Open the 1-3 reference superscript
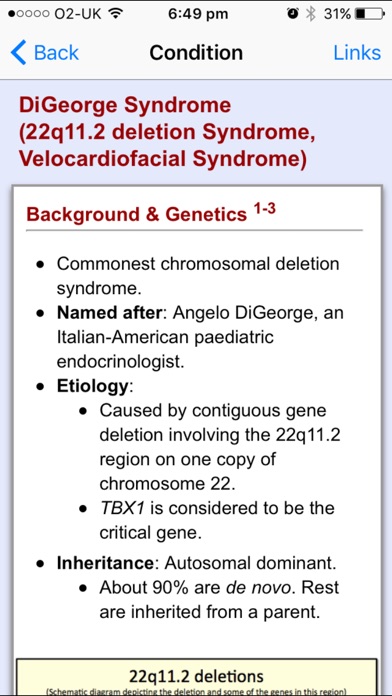Image resolution: width=392 pixels, height=696 pixels. tap(264, 209)
